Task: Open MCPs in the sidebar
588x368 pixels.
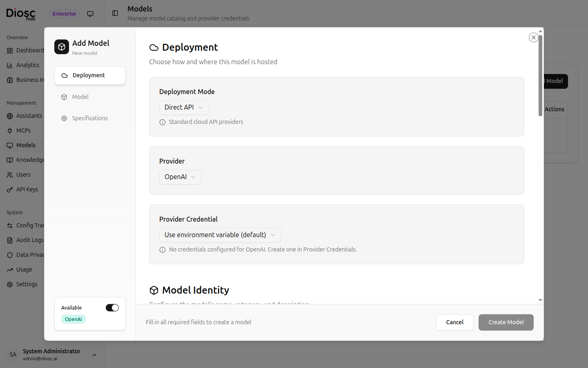Action: click(24, 131)
